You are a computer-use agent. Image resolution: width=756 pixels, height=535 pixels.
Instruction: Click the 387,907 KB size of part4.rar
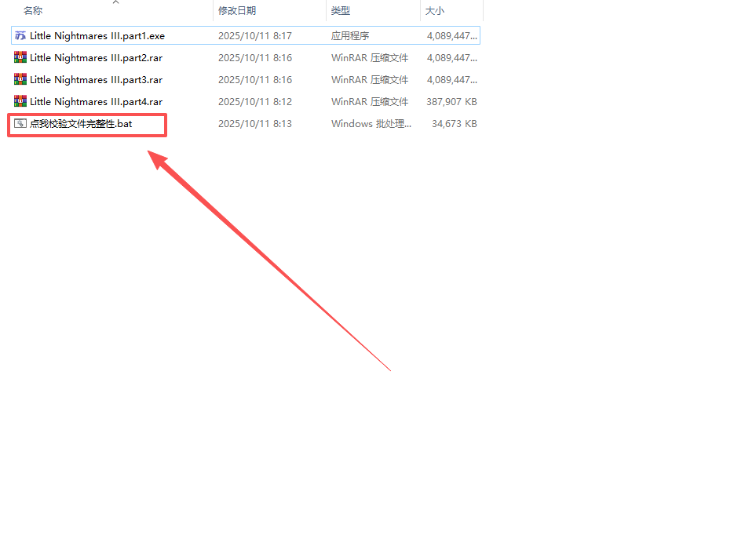point(452,101)
